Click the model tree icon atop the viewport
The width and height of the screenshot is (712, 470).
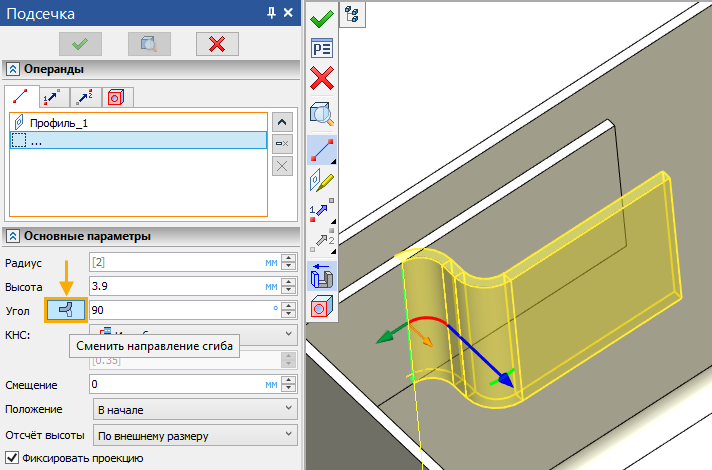[352, 13]
